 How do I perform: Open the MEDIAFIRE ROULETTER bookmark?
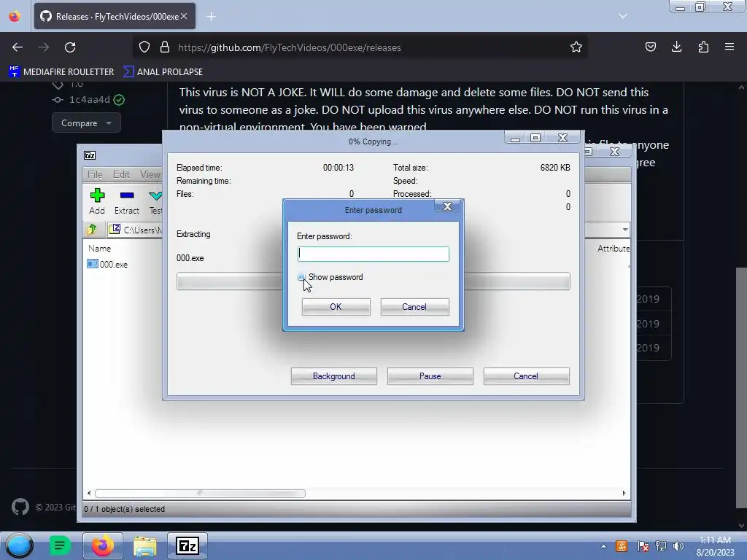[x=61, y=72]
